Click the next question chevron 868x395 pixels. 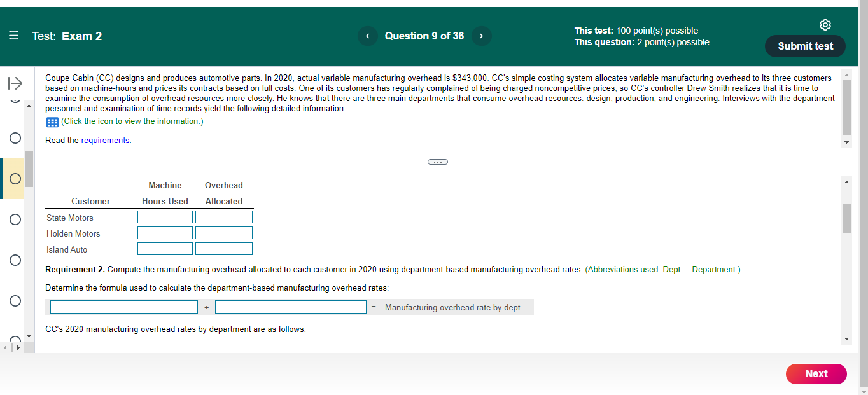pos(482,36)
